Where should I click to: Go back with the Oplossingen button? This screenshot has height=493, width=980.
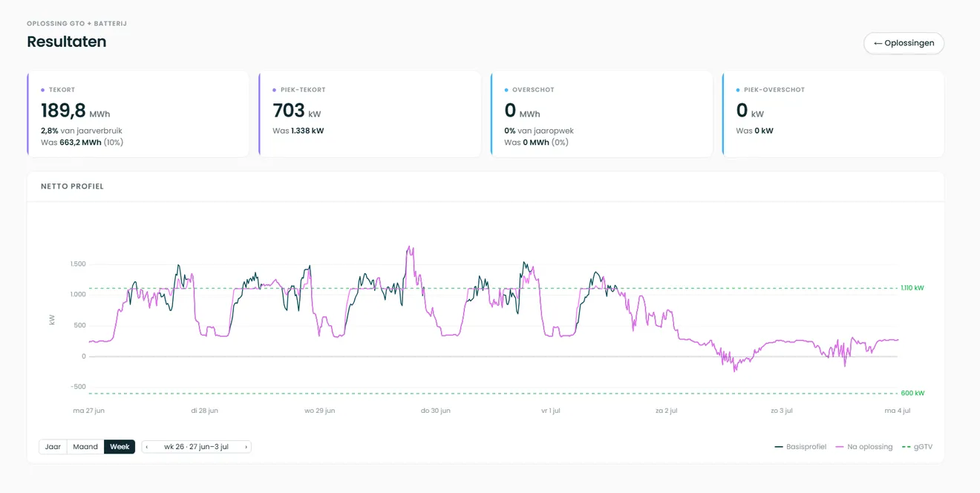pyautogui.click(x=904, y=43)
